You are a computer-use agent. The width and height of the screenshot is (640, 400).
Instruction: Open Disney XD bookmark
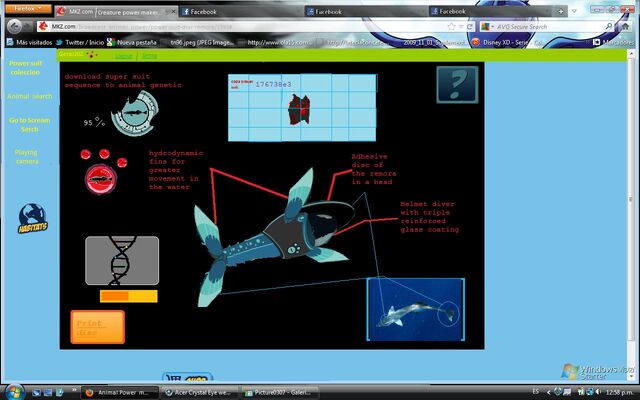(x=508, y=42)
